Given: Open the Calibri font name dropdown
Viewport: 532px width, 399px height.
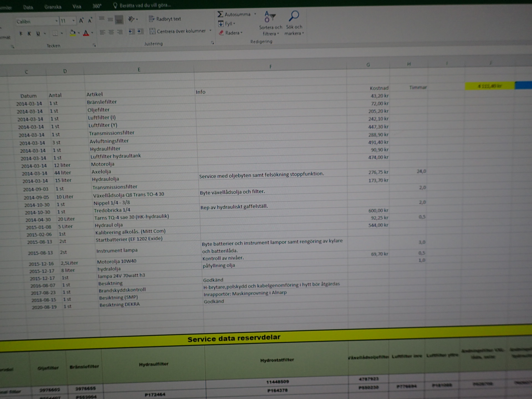Looking at the screenshot, I should 56,21.
